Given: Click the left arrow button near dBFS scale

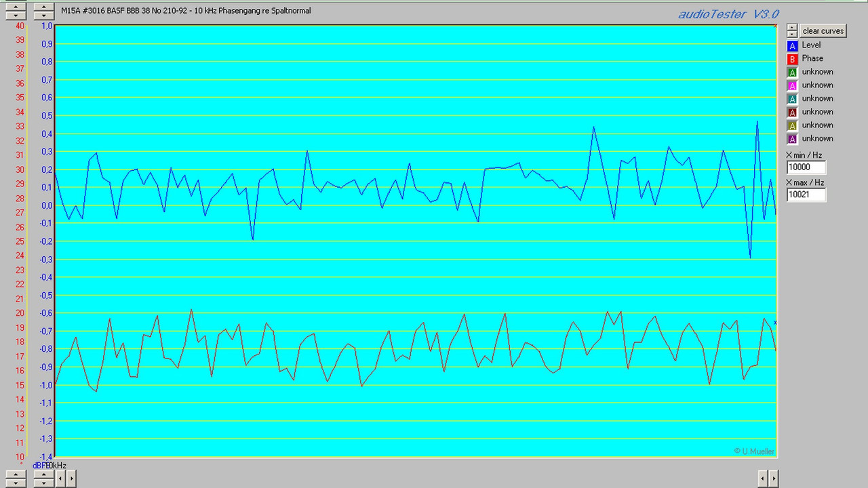Looking at the screenshot, I should pyautogui.click(x=60, y=478).
